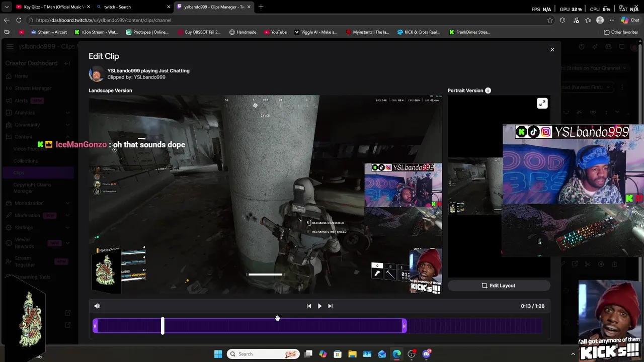Open the n3on Stream bookmark
Image resolution: width=644 pixels, height=362 pixels.
tap(96, 32)
